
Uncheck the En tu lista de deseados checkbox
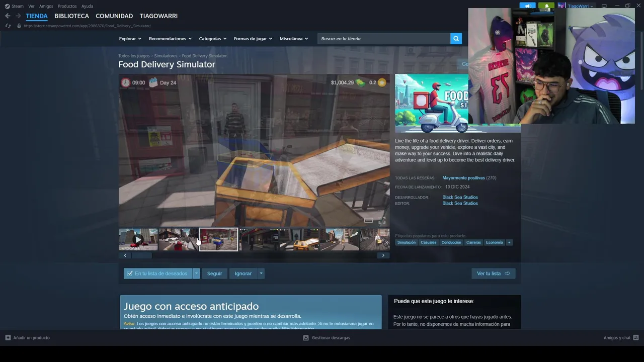click(130, 274)
